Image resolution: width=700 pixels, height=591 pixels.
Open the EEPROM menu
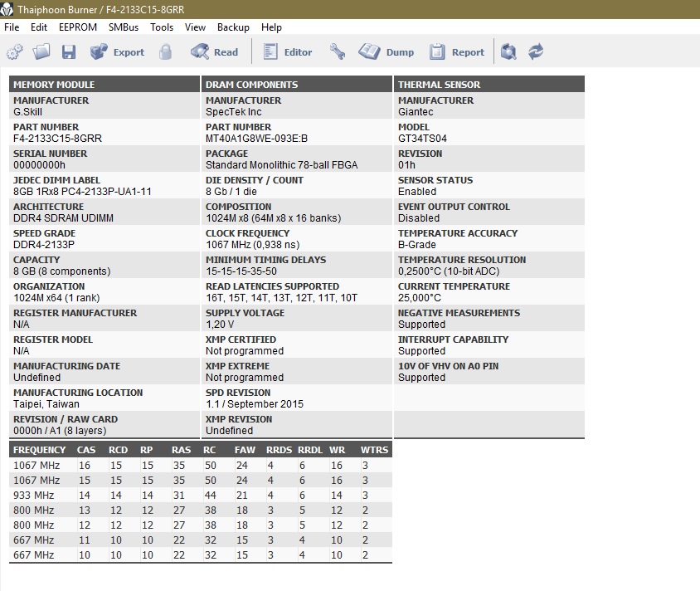[x=78, y=27]
